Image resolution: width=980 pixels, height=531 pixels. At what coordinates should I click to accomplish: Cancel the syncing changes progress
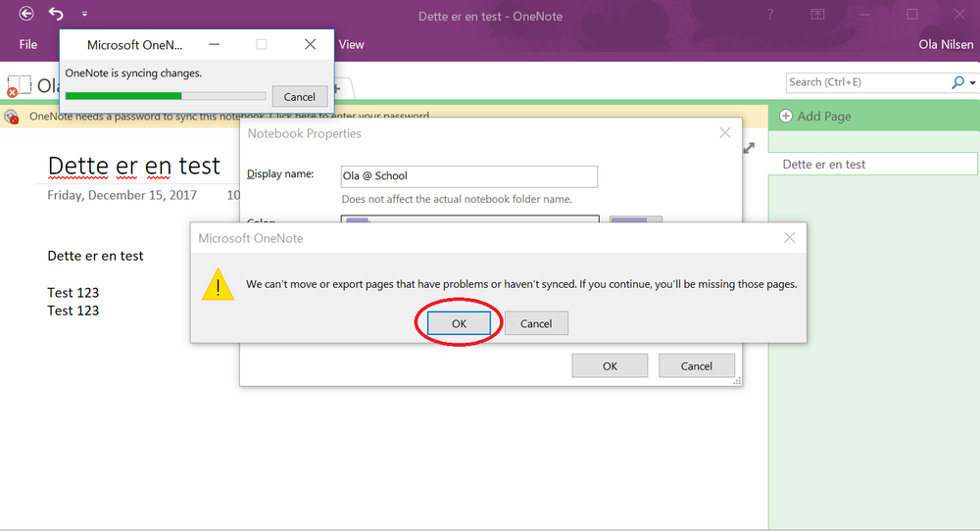click(299, 96)
